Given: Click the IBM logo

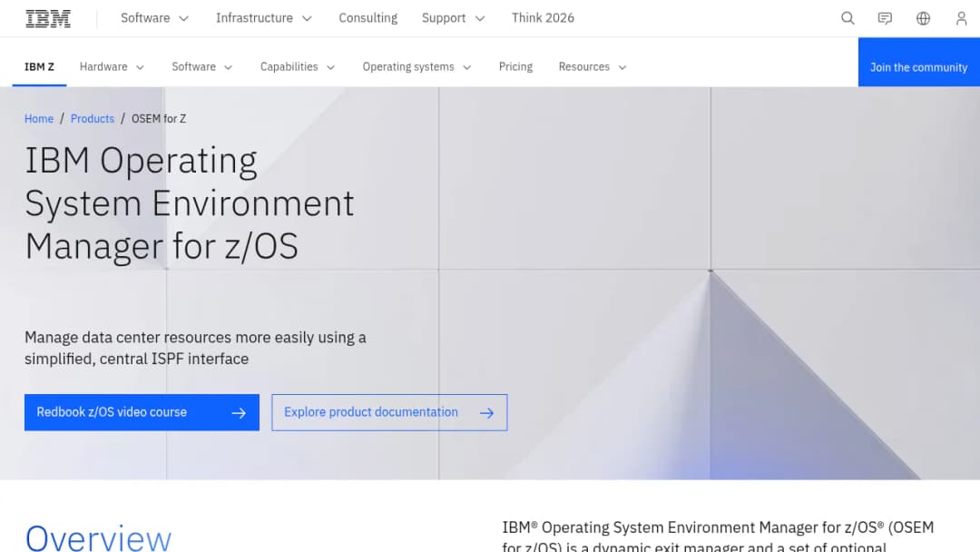Looking at the screenshot, I should pyautogui.click(x=48, y=19).
